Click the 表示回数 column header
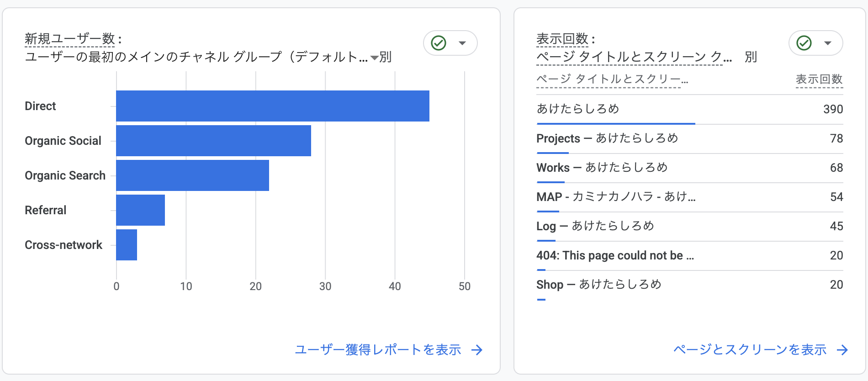The width and height of the screenshot is (868, 381). pyautogui.click(x=819, y=79)
